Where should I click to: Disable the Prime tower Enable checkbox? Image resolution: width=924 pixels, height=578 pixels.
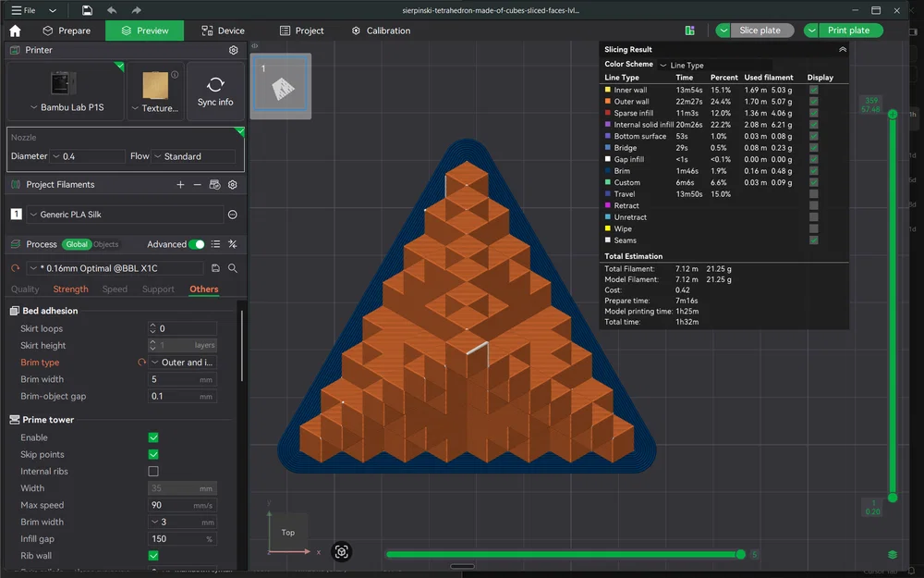coord(154,437)
